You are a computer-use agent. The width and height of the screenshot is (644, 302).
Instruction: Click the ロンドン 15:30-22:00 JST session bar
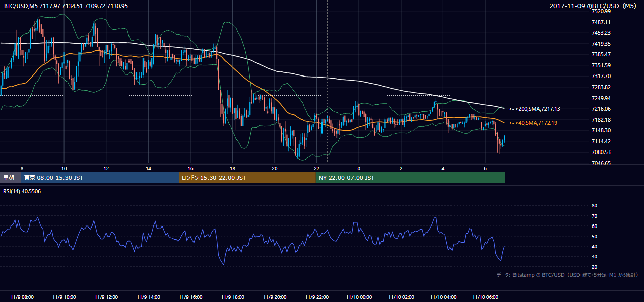(247, 178)
